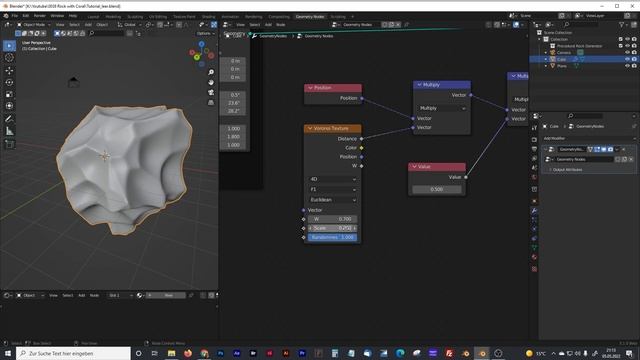Image resolution: width=640 pixels, height=360 pixels.
Task: Switch to the Geometry Nodes workspace tab
Action: tap(310, 17)
